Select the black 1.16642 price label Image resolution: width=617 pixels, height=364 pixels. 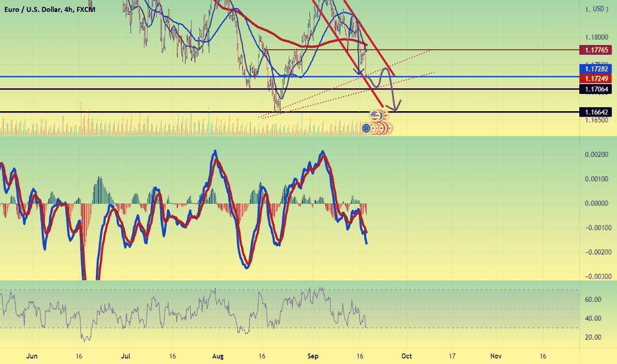[x=596, y=112]
